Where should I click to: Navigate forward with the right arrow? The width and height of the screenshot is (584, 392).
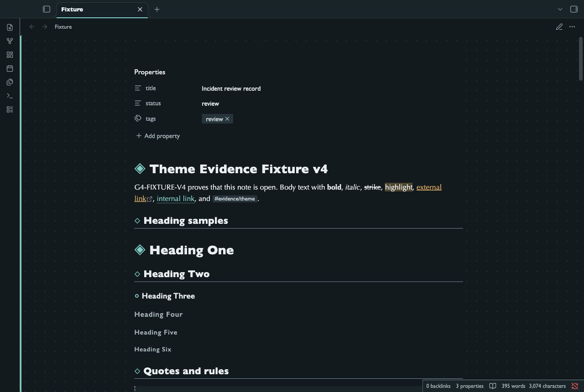(45, 27)
